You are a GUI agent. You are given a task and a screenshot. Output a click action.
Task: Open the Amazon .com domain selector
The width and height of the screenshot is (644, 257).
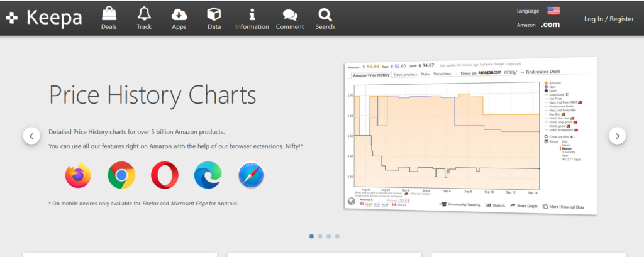pos(550,25)
